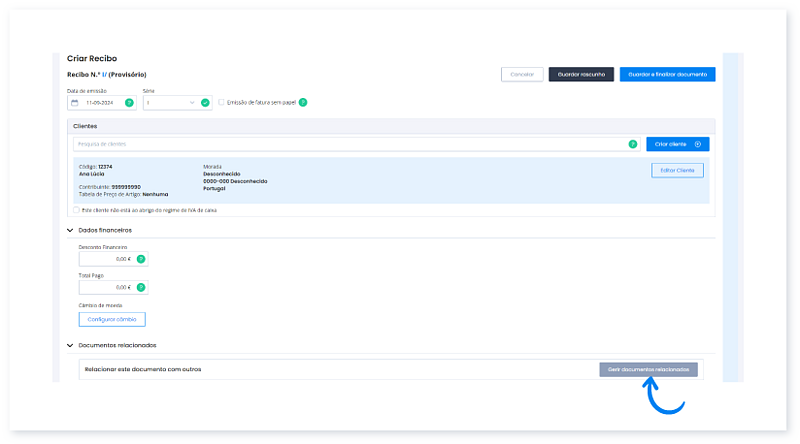Click the help icon beside Desconto Financeiro
800x444 pixels.
coord(141,259)
